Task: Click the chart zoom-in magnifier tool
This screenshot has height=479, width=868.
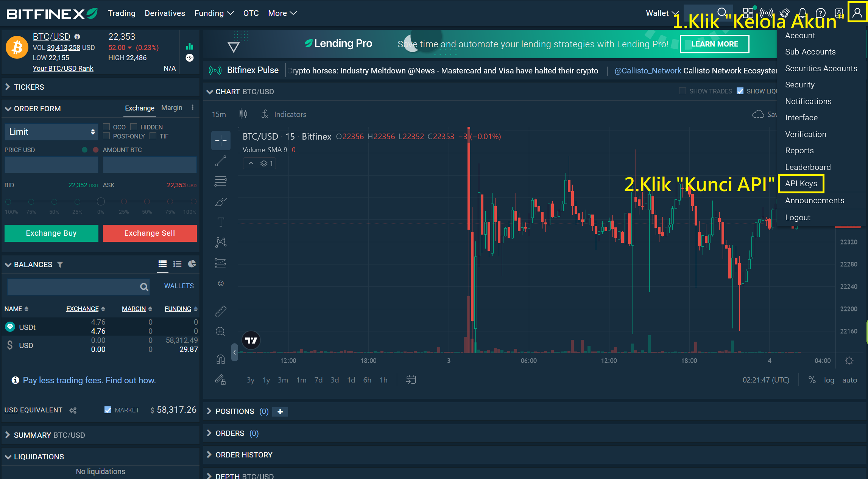Action: 220,331
